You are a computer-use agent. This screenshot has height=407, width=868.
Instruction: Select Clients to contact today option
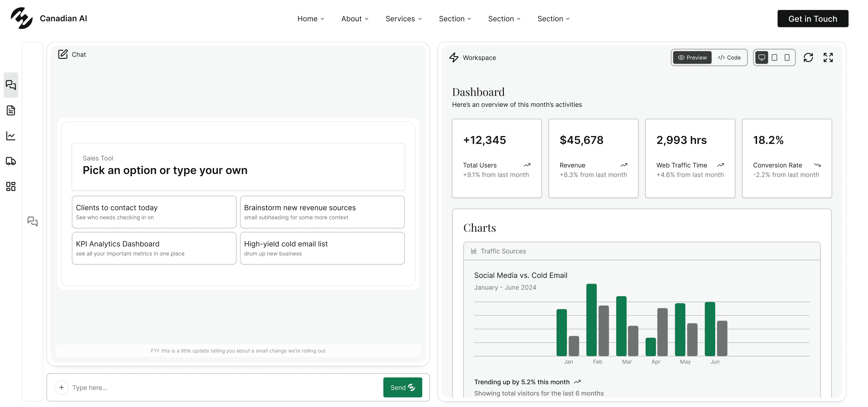pos(154,212)
